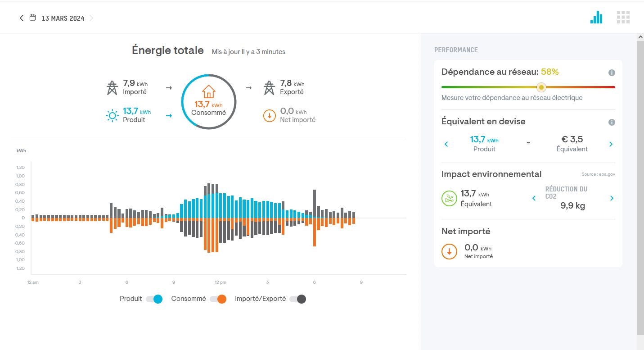Show previous Équivalent en devise item
644x350 pixels.
(x=446, y=144)
